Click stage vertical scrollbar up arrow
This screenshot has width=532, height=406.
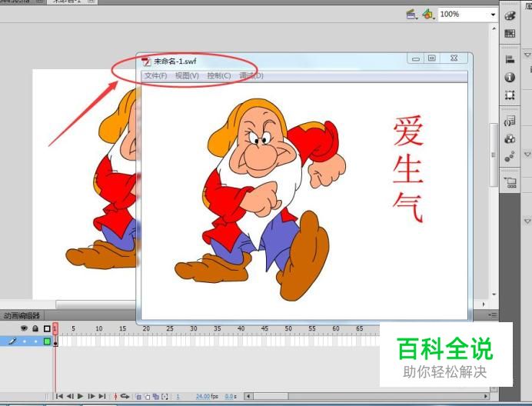[x=494, y=29]
